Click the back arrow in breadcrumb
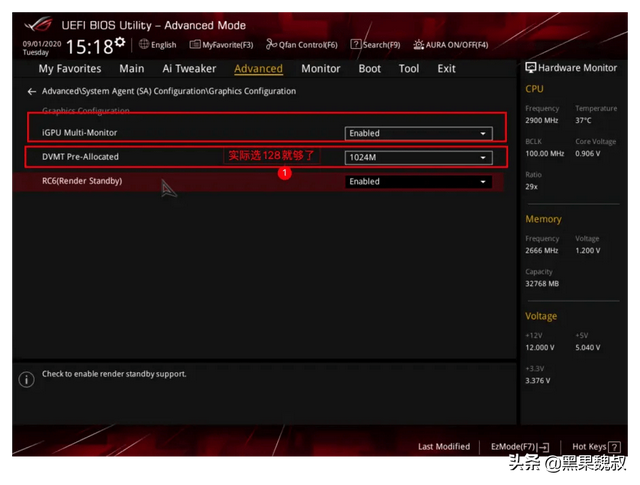Viewport: 640px width, 485px height. click(32, 91)
